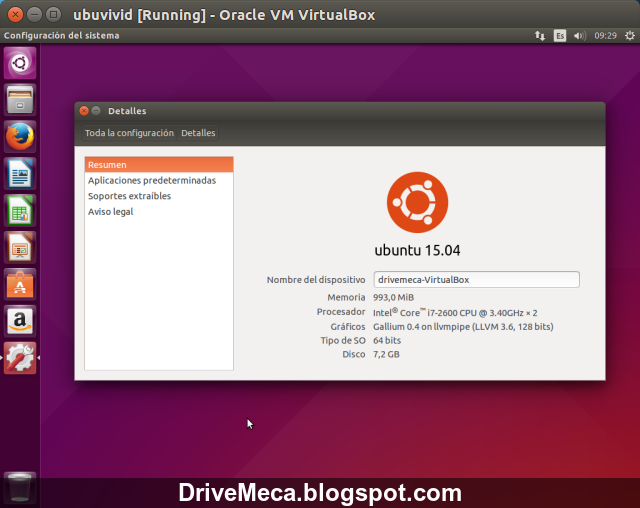This screenshot has width=640, height=508.
Task: Close the VirtualBox VM window
Action: pyautogui.click(x=16, y=15)
